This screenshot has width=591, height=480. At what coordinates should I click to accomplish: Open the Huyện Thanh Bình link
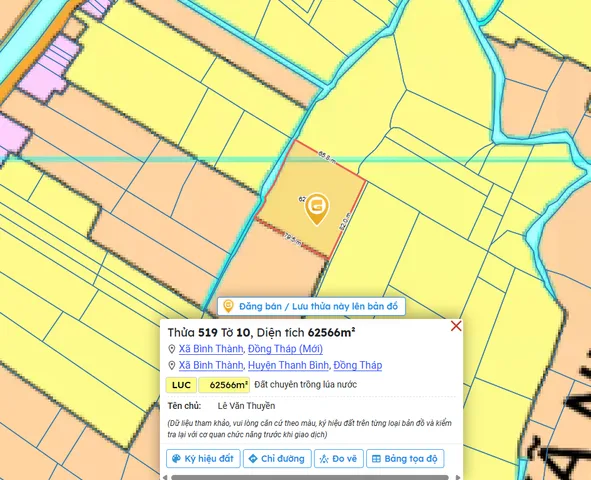point(288,365)
